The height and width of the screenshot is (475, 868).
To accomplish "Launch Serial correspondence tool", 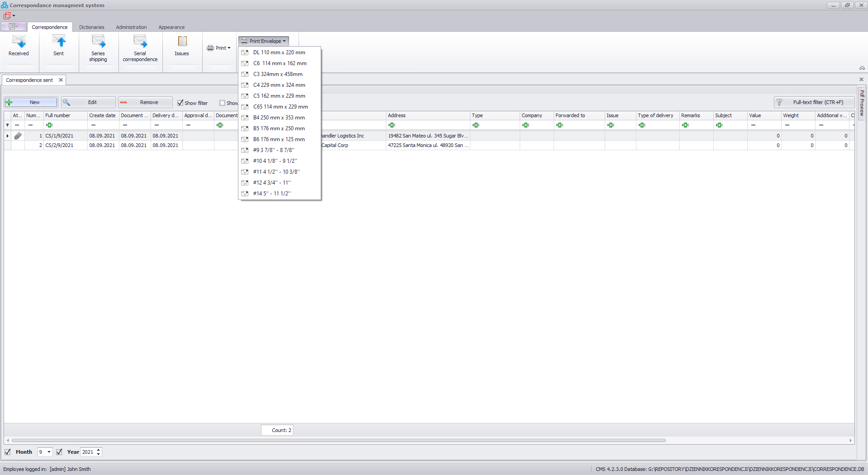I will pyautogui.click(x=140, y=42).
